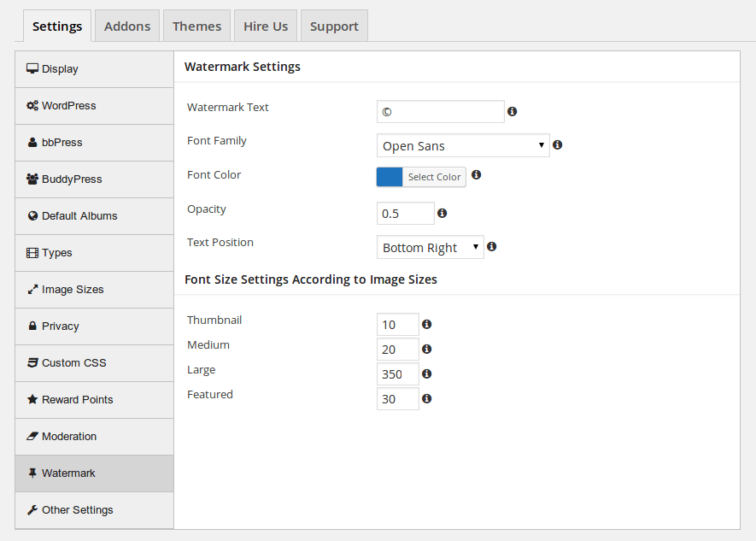756x541 pixels.
Task: Open the Text Position dropdown
Action: [430, 247]
